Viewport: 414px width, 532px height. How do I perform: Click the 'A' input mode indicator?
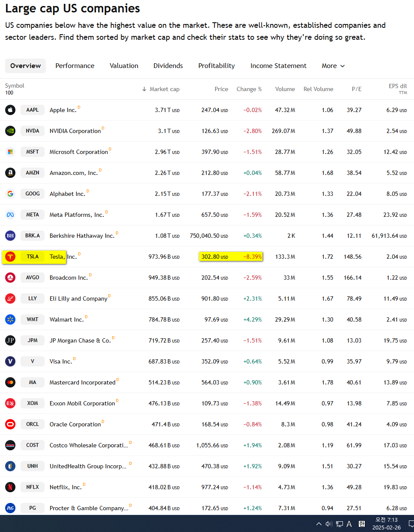click(349, 524)
